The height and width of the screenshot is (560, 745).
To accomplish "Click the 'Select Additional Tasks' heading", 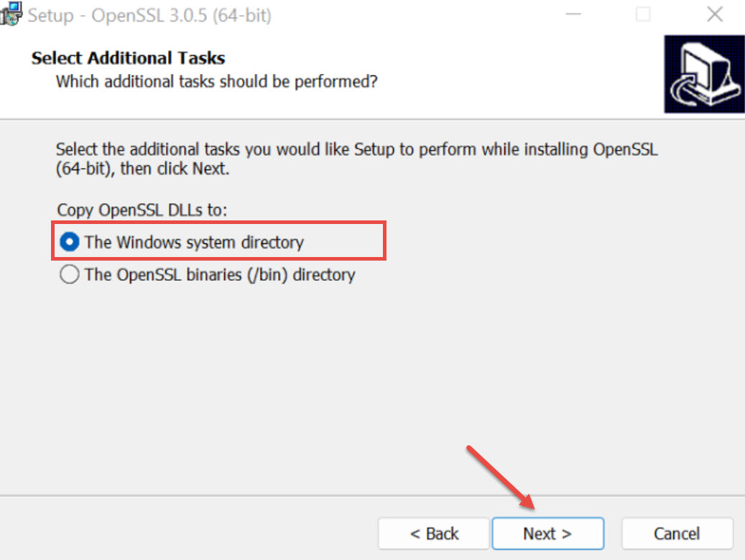I will coord(129,58).
